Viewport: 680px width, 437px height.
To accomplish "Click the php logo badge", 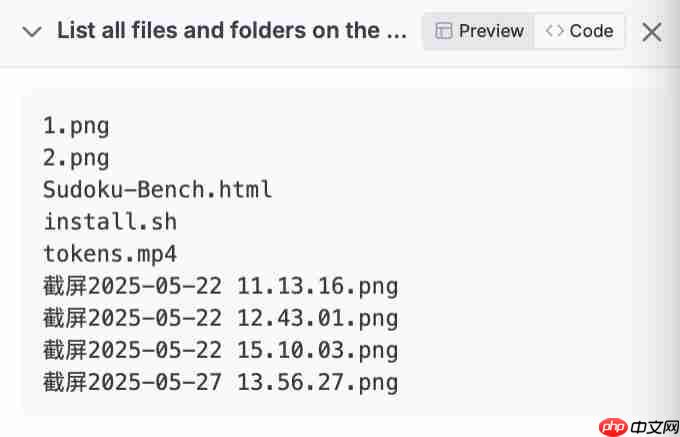I will tap(613, 427).
